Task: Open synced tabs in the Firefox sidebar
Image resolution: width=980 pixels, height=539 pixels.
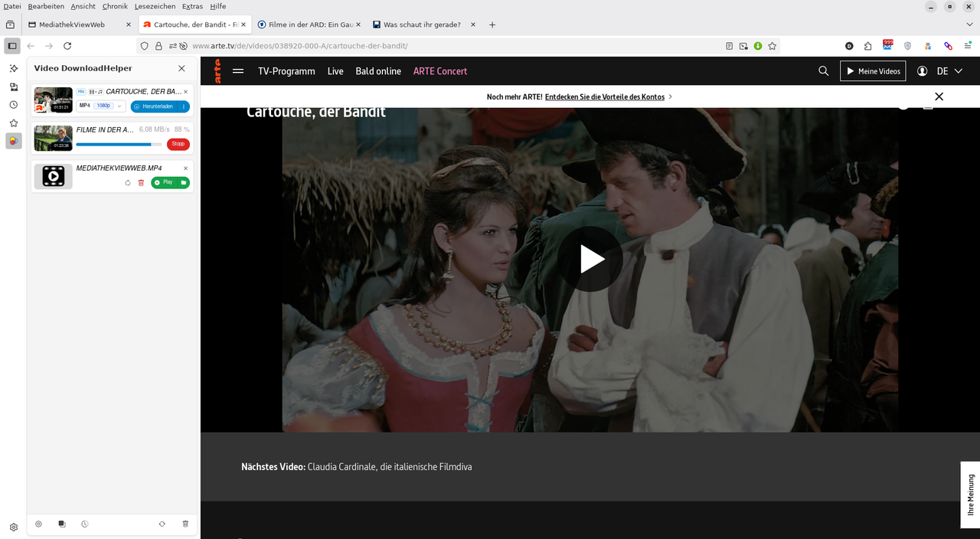Action: (x=13, y=87)
